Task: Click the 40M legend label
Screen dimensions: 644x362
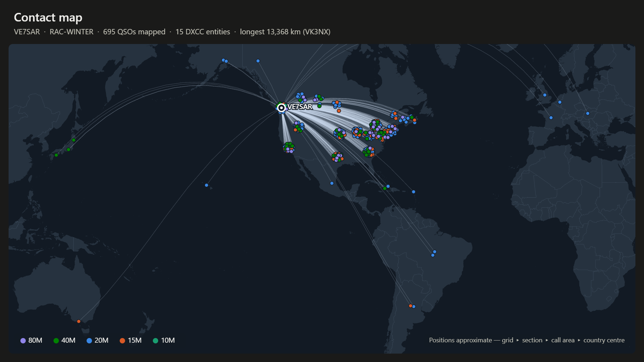Action: pyautogui.click(x=68, y=341)
